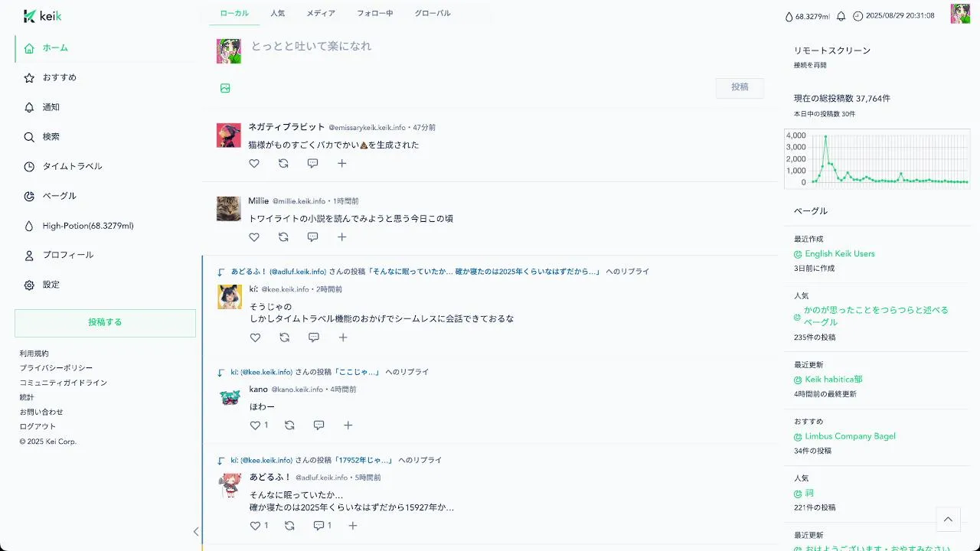980x551 pixels.
Task: Open the plus menu on kano's post
Action: tap(348, 425)
